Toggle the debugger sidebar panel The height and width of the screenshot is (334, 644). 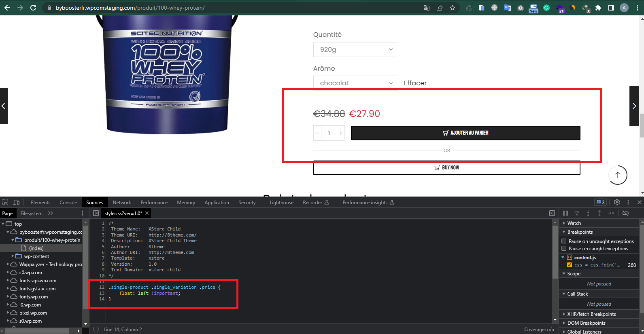[x=552, y=213]
